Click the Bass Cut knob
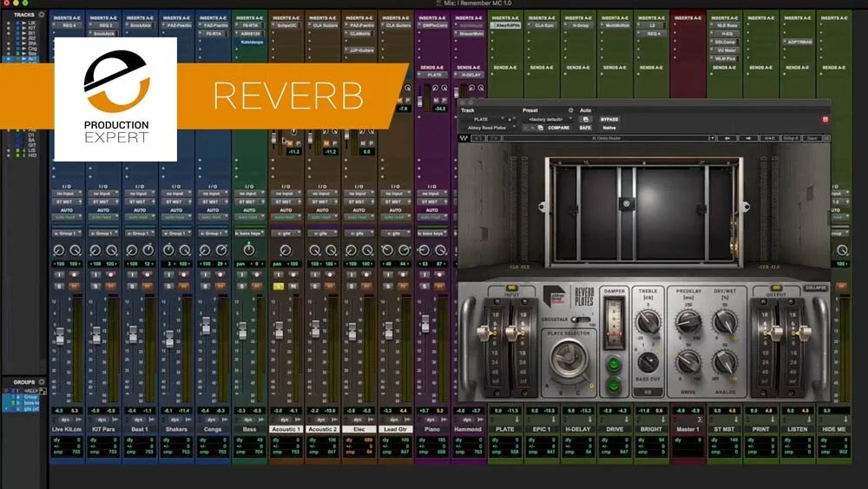 648,362
